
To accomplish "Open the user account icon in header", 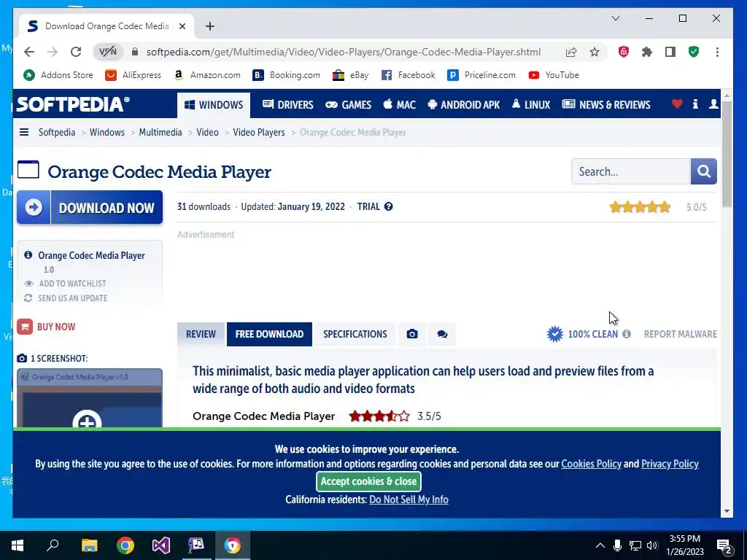I will pos(713,104).
